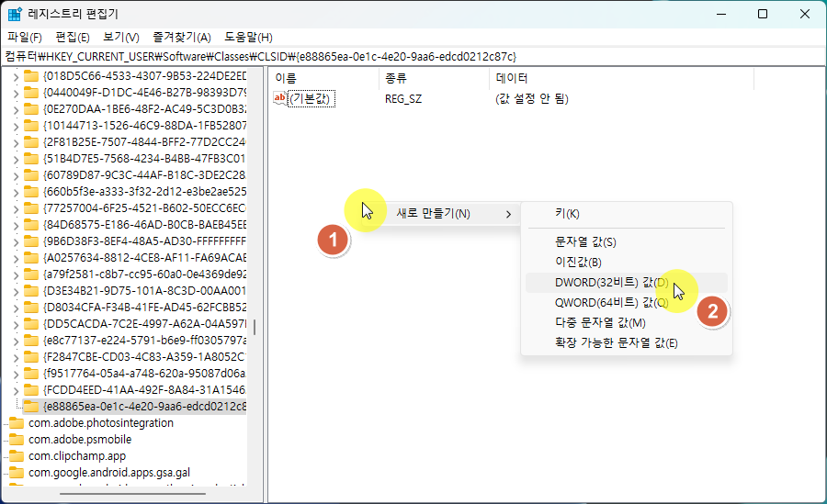This screenshot has width=827, height=504.
Task: Click folder icon of {A0257634-8812-4CE8 key
Action: tap(31, 258)
